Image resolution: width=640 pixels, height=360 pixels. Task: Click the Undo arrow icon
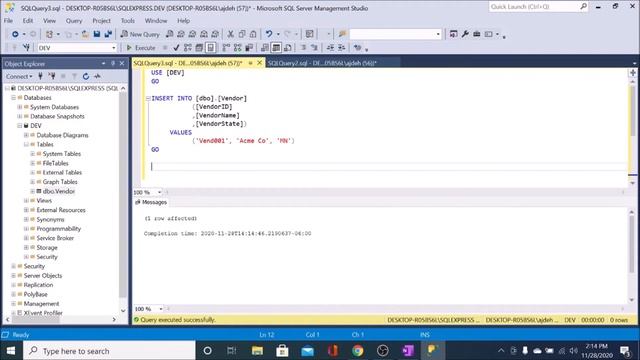coord(269,34)
